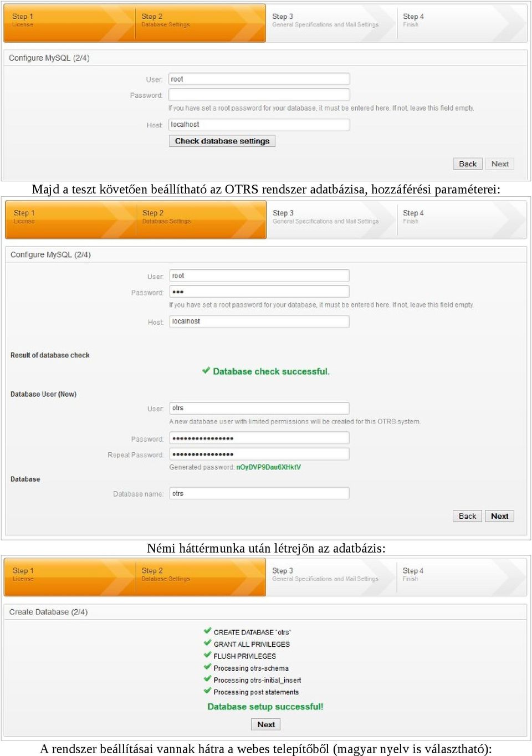Click 'A new database user with limited permissions' hint
This screenshot has width=532, height=756.
pyautogui.click(x=295, y=422)
